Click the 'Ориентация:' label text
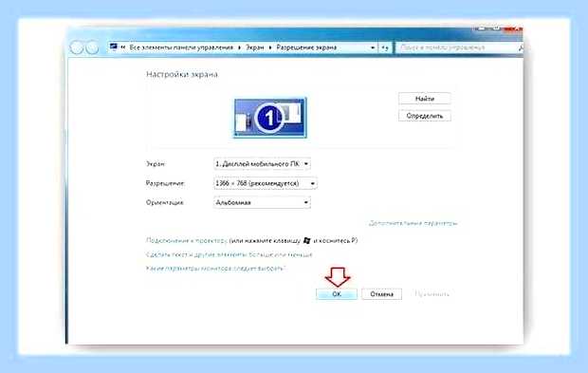 (x=165, y=202)
